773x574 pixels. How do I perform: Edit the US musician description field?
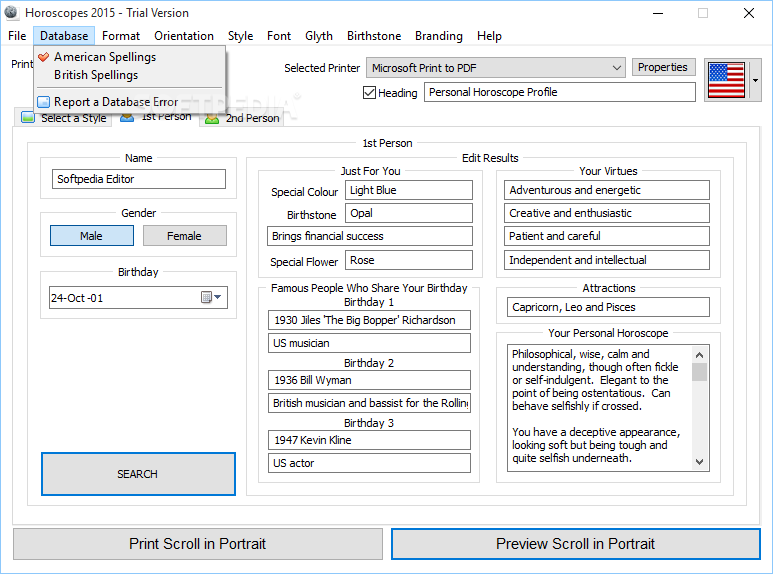369,343
